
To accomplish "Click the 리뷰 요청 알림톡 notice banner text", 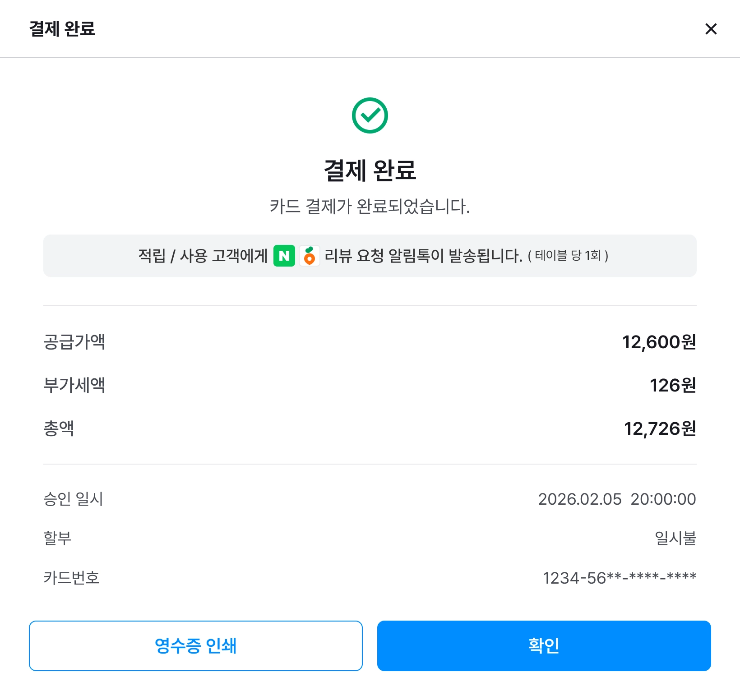I will pos(423,256).
